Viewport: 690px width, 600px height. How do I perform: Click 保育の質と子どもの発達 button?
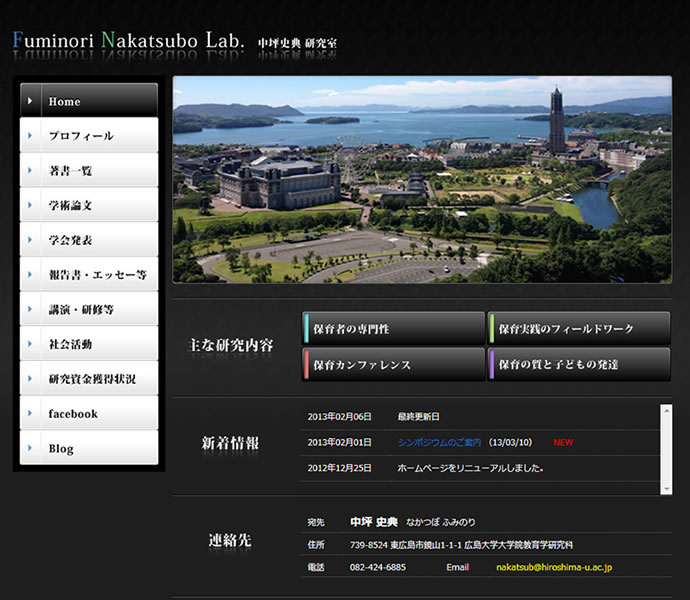click(x=579, y=365)
